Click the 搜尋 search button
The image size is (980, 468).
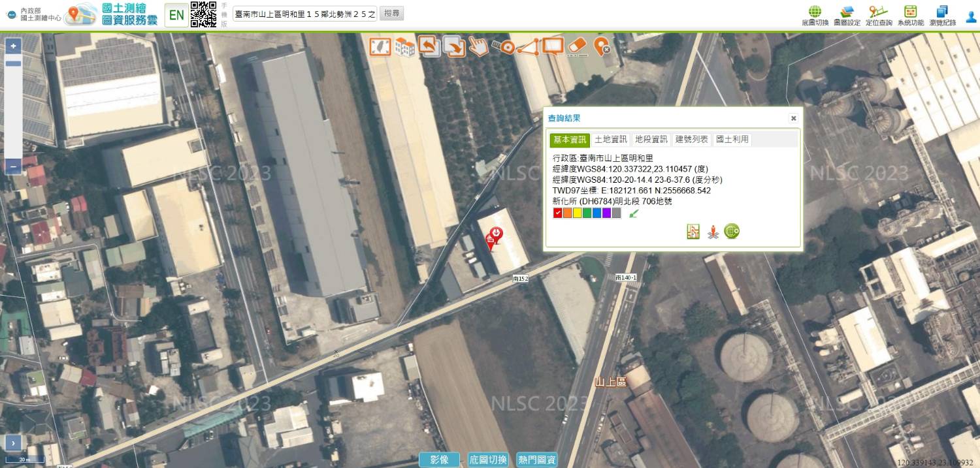(x=391, y=14)
